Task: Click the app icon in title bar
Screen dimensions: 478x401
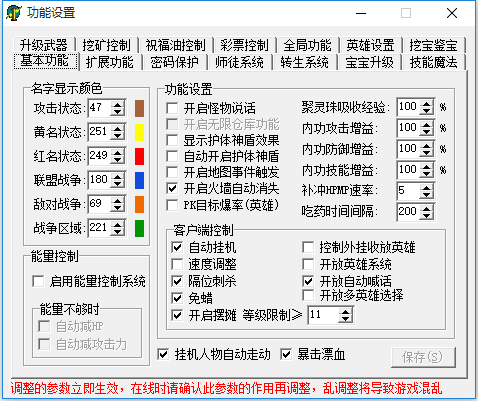Action: (14, 13)
